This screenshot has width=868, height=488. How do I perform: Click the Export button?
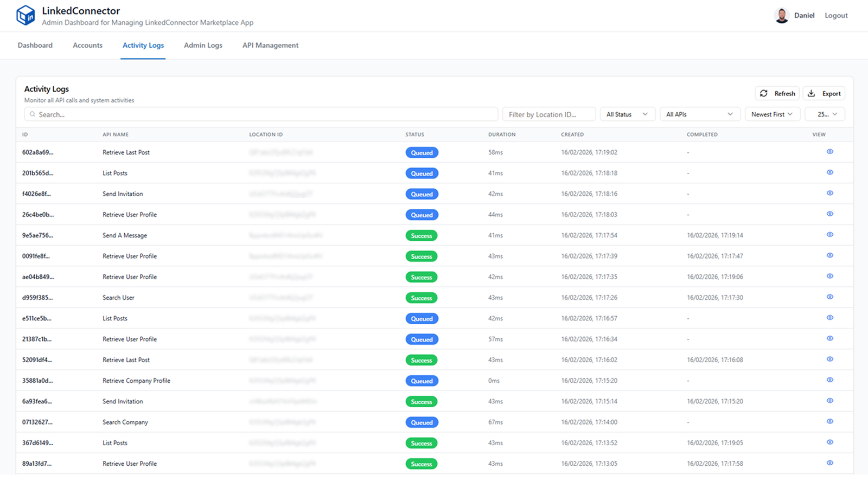(824, 93)
